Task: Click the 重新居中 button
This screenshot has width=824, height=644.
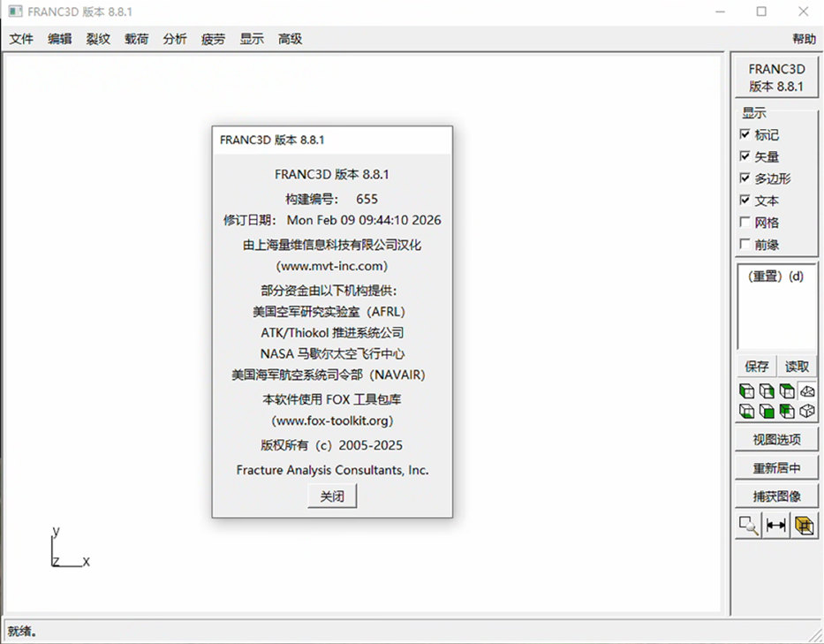Action: click(x=776, y=468)
